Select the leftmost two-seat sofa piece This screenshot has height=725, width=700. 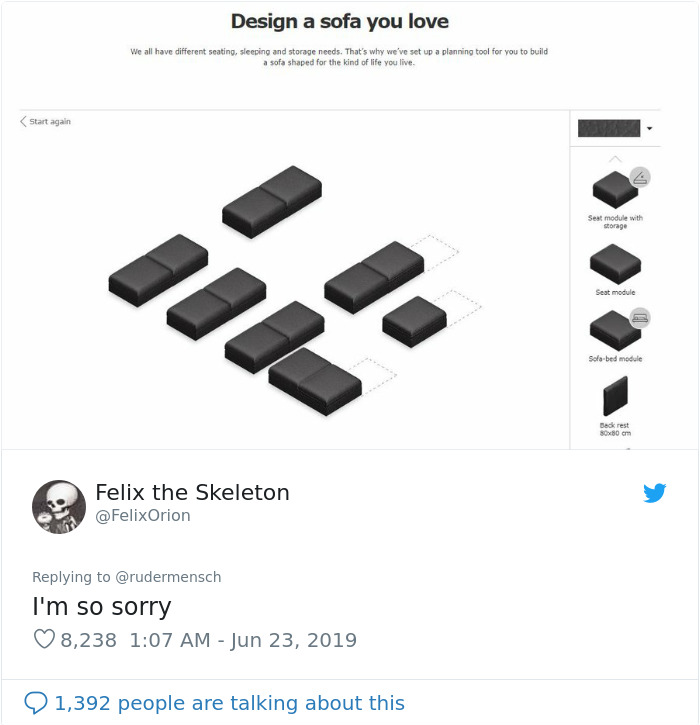click(x=158, y=269)
